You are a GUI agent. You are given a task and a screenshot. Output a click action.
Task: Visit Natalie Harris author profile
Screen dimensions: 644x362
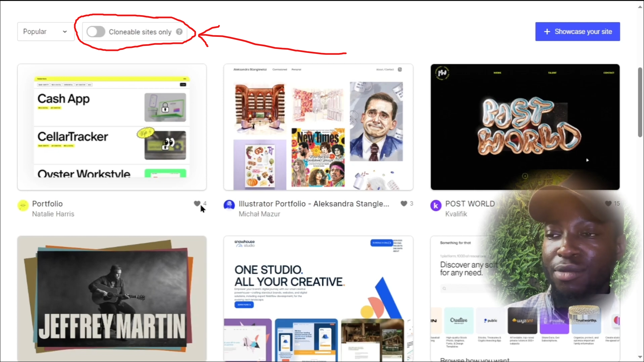(x=53, y=214)
